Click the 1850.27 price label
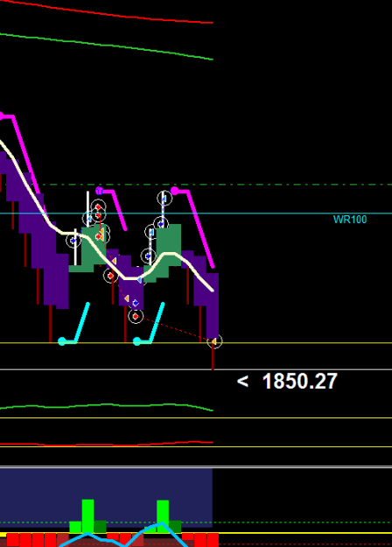The width and height of the screenshot is (392, 547). click(x=299, y=381)
